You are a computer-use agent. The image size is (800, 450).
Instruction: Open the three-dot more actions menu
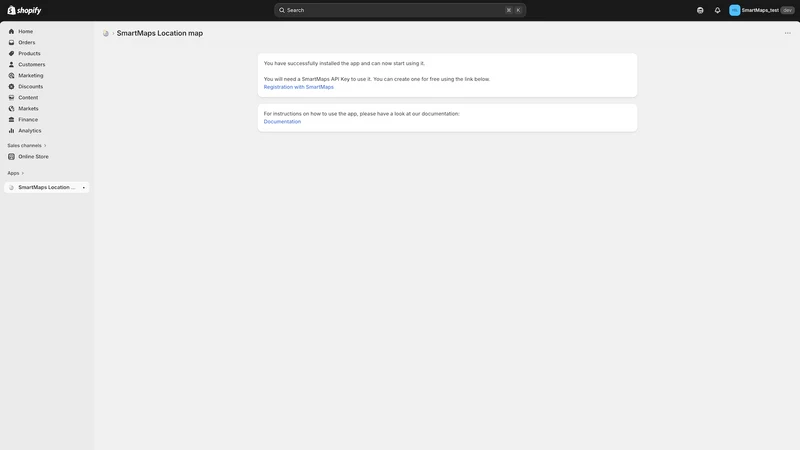787,33
